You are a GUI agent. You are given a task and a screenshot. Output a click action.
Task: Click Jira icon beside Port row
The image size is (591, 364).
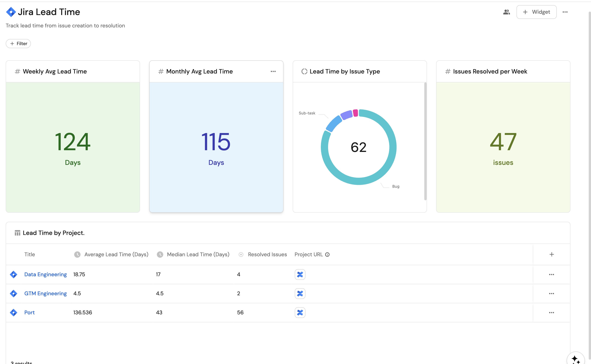coord(14,312)
